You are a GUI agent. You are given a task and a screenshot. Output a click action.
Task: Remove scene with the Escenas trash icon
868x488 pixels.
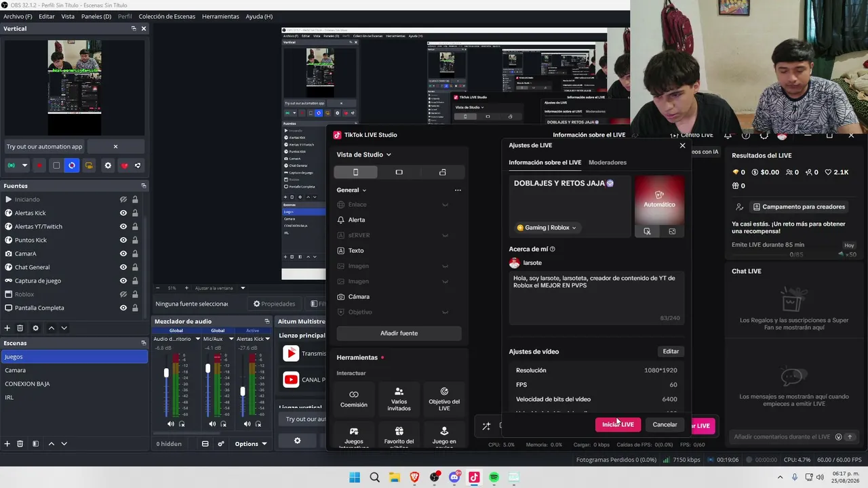(x=20, y=444)
